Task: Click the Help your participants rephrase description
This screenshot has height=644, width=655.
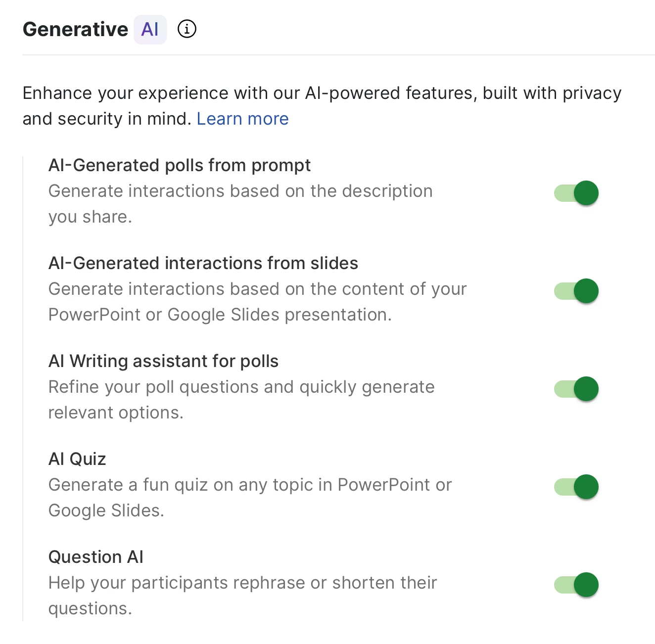Action: point(242,583)
